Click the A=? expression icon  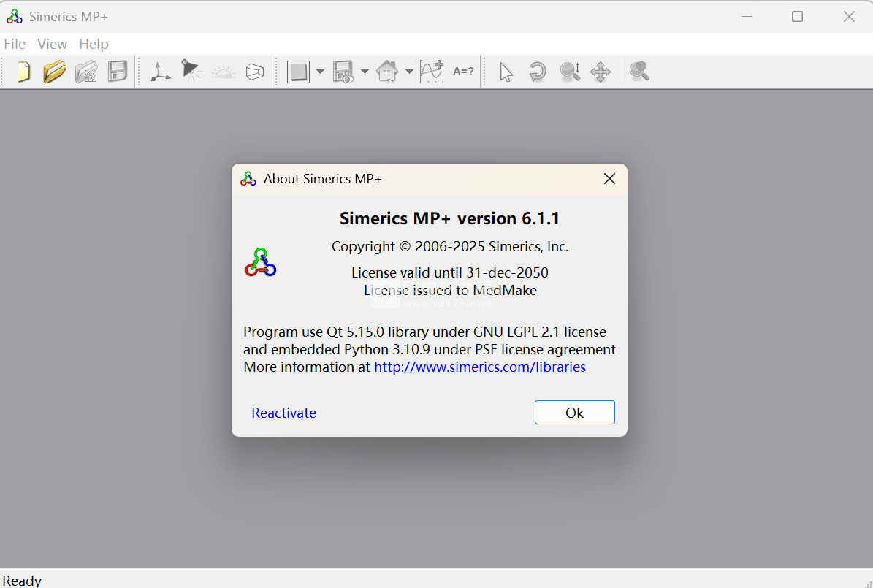click(x=463, y=72)
